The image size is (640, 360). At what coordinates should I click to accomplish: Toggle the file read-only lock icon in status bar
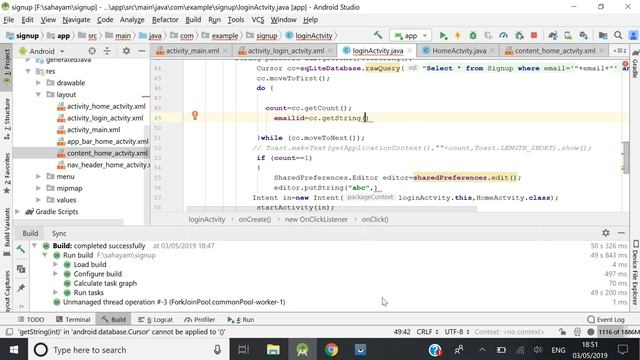562,332
